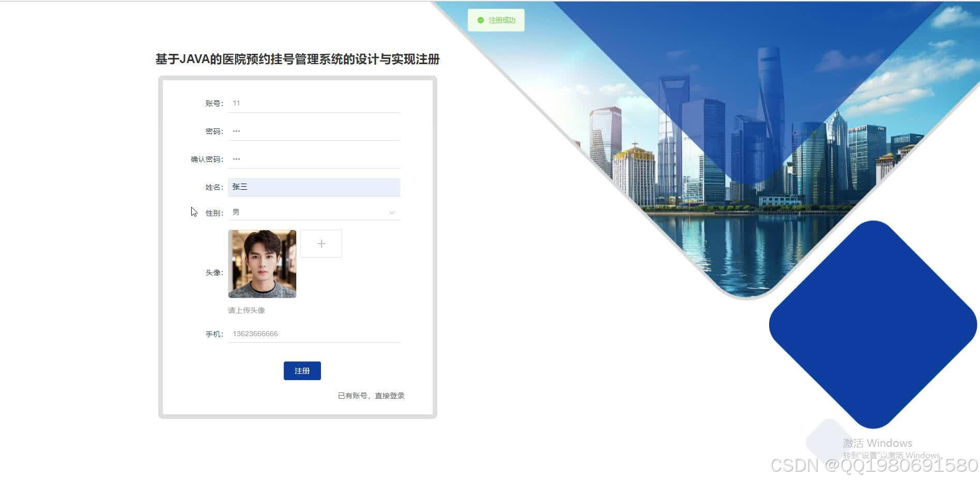This screenshot has height=482, width=980.
Task: Click the uploaded avatar photo thumbnail
Action: point(262,265)
